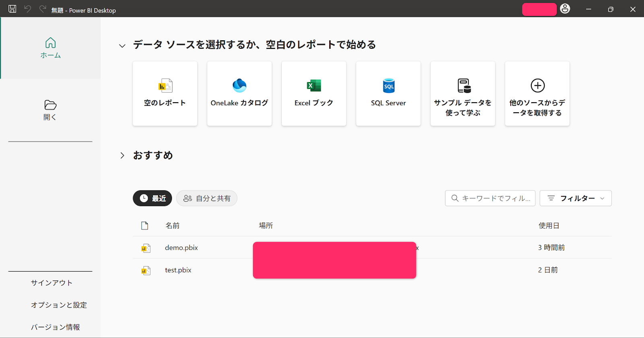Open the OneLake カタログ card

239,93
